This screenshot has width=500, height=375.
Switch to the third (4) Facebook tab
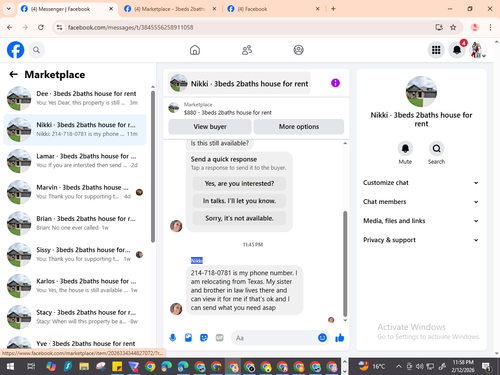click(273, 9)
